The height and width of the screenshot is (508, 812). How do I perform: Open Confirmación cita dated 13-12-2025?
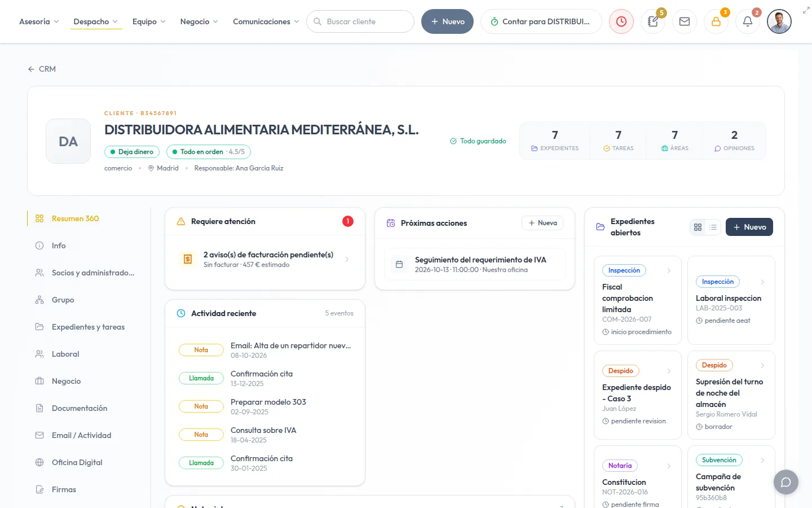click(x=265, y=378)
